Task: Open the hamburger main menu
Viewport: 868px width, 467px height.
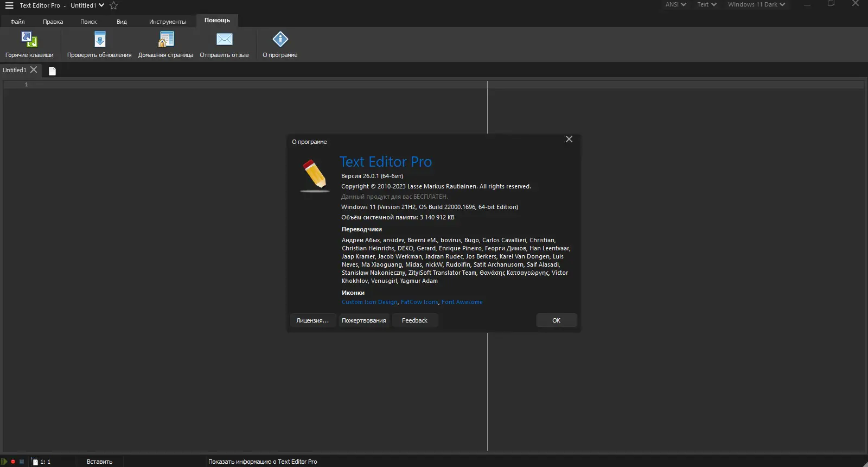Action: pos(9,5)
